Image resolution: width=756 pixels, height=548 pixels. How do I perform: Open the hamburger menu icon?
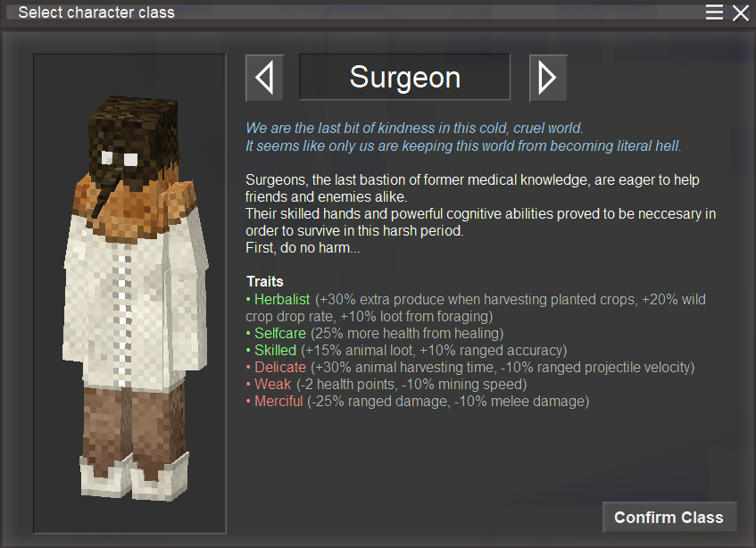tap(714, 12)
